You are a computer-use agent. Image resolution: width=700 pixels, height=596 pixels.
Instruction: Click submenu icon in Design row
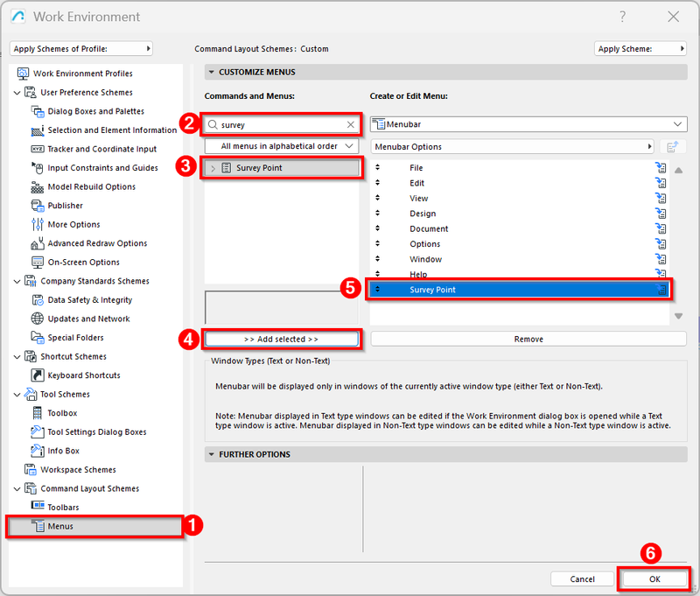[x=661, y=213]
